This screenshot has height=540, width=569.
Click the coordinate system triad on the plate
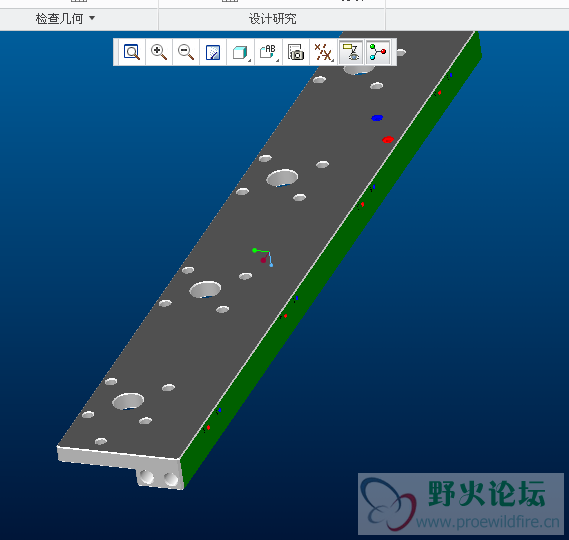[x=263, y=257]
